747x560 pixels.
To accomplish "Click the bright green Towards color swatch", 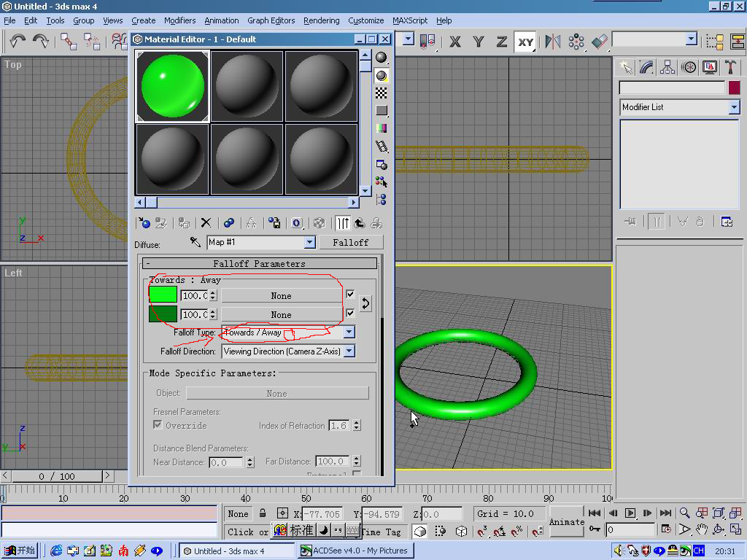I will point(163,295).
